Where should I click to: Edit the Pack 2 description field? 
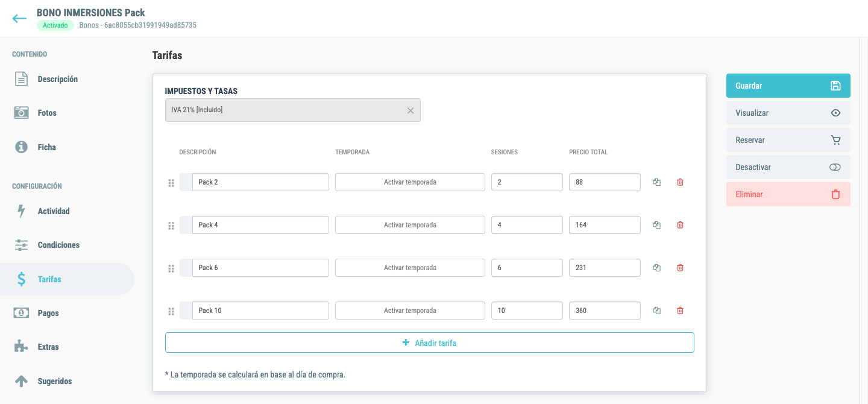point(260,182)
